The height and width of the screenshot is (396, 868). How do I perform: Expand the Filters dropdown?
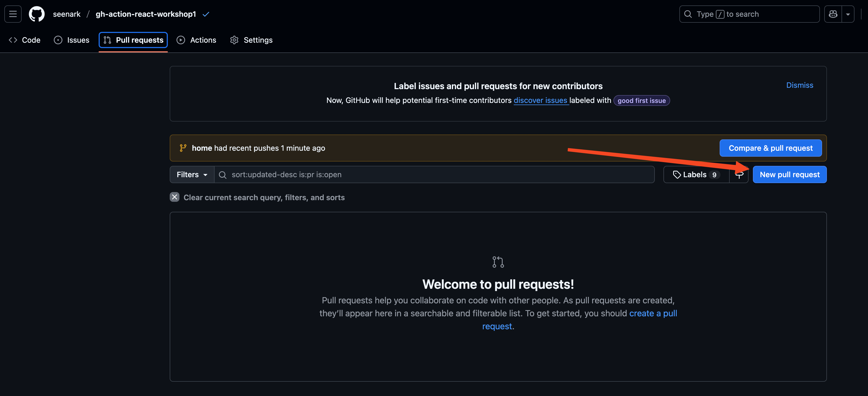click(x=192, y=174)
